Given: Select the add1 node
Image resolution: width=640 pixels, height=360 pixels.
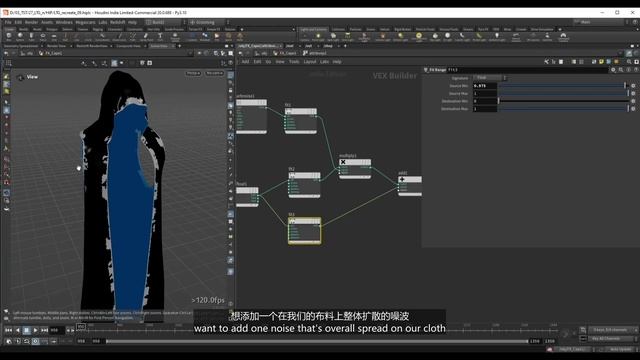Looking at the screenshot, I should 410,186.
